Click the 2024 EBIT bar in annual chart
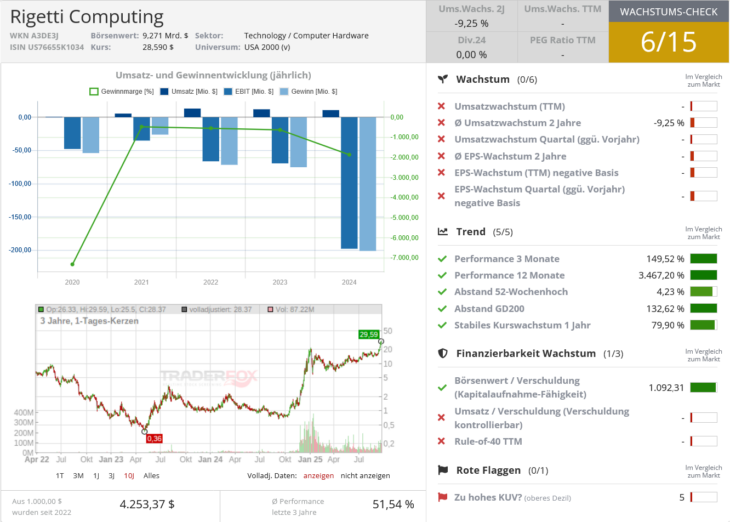The height and width of the screenshot is (522, 730). [349, 183]
